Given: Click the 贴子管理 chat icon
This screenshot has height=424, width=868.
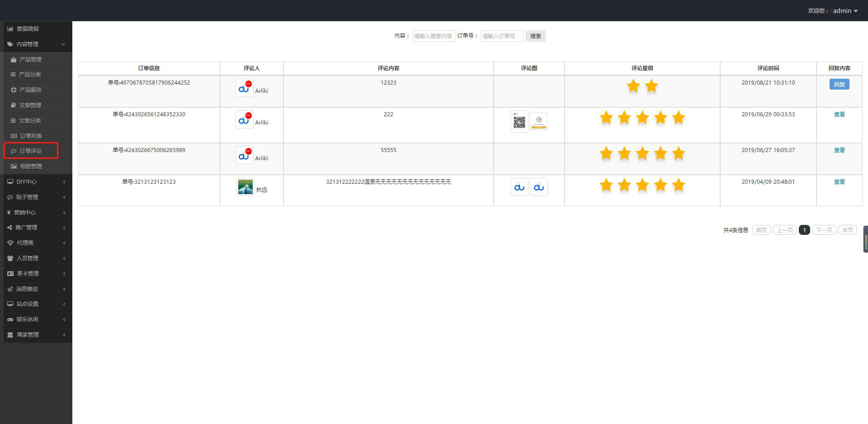Looking at the screenshot, I should (10, 197).
